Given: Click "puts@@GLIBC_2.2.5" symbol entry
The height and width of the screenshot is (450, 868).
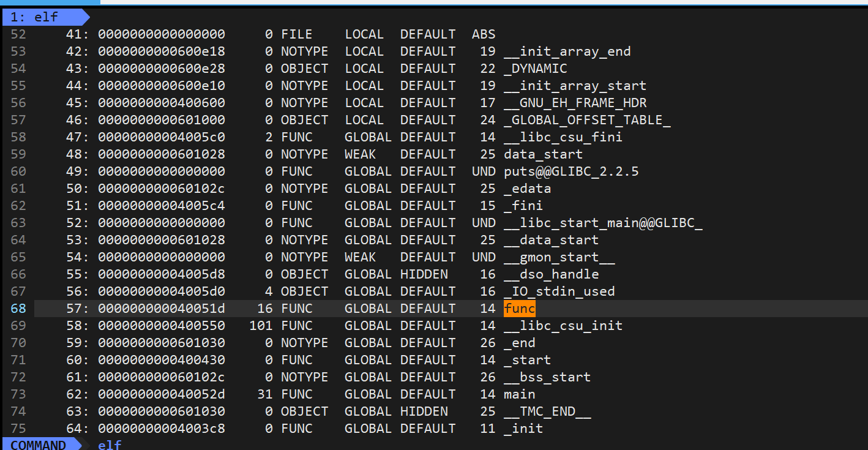Looking at the screenshot, I should [x=571, y=171].
